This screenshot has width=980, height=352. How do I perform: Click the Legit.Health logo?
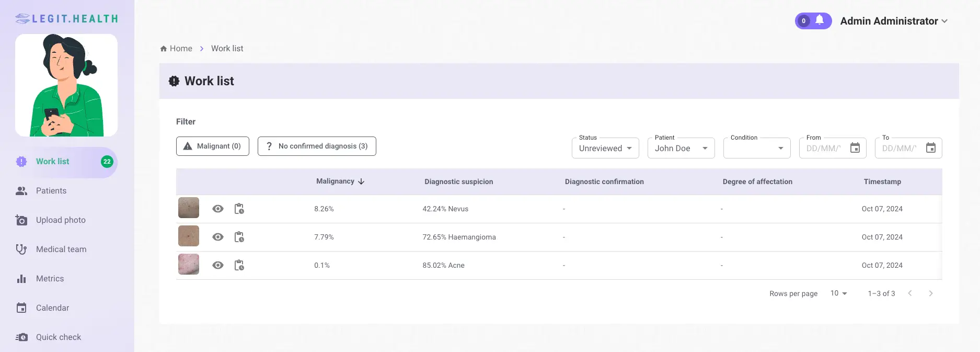[67, 19]
